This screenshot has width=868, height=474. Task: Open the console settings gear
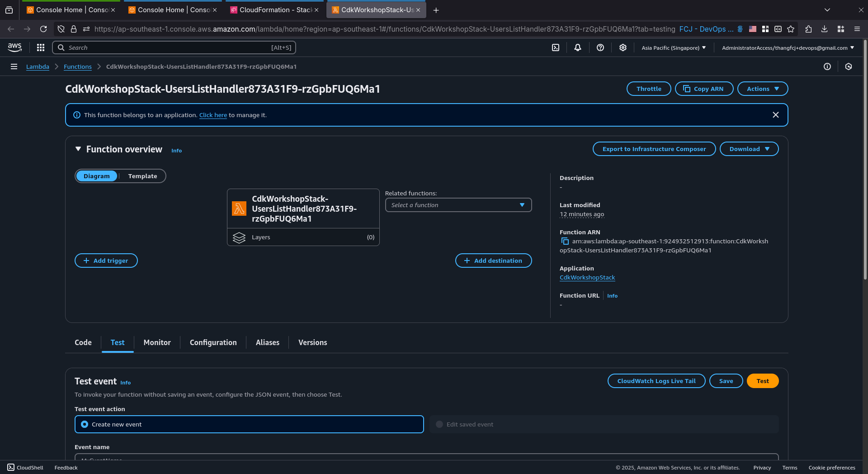point(623,47)
